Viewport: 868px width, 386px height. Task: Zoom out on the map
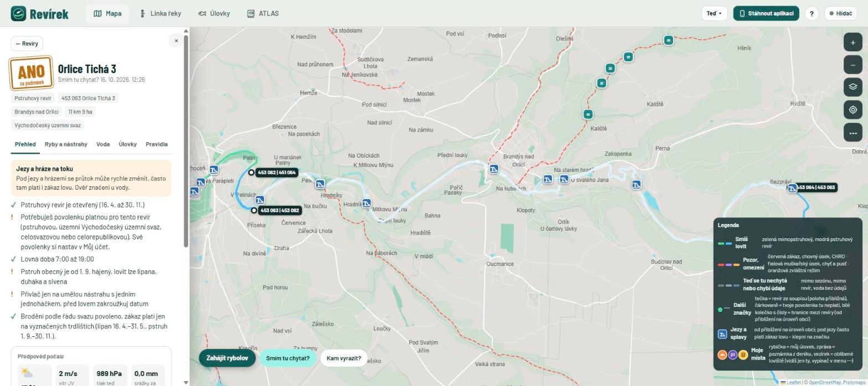point(853,65)
